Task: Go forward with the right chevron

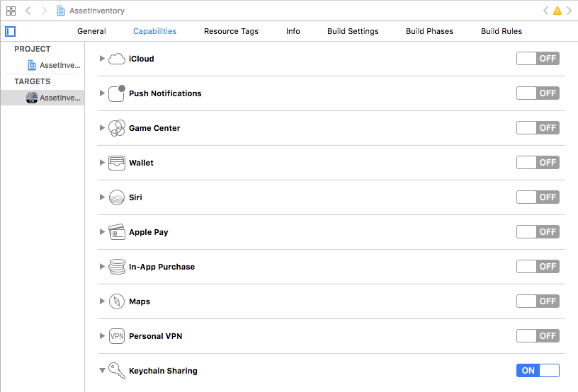Action: [x=44, y=11]
